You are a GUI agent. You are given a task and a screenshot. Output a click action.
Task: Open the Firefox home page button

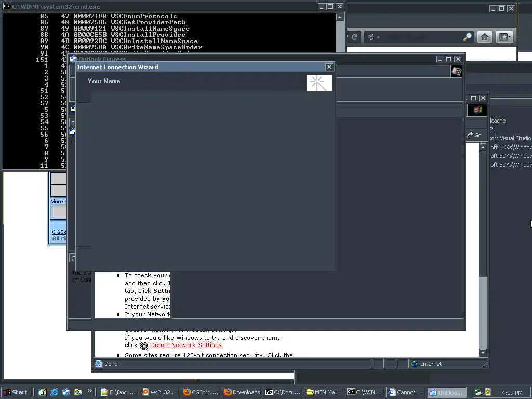[x=485, y=37]
